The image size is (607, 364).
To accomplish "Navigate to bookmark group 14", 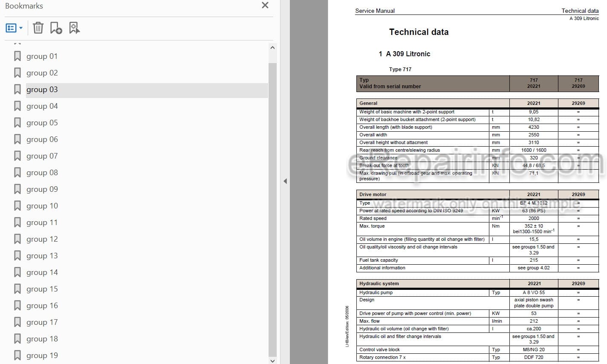I will tap(42, 272).
